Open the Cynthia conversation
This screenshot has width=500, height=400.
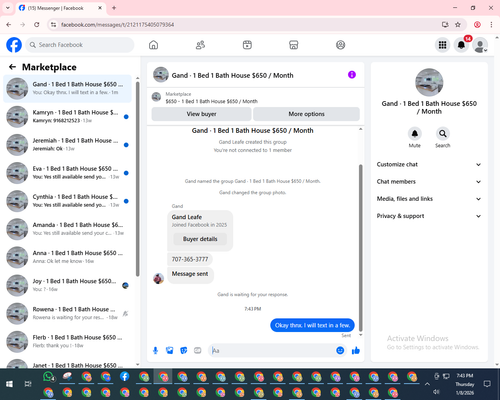[67, 201]
